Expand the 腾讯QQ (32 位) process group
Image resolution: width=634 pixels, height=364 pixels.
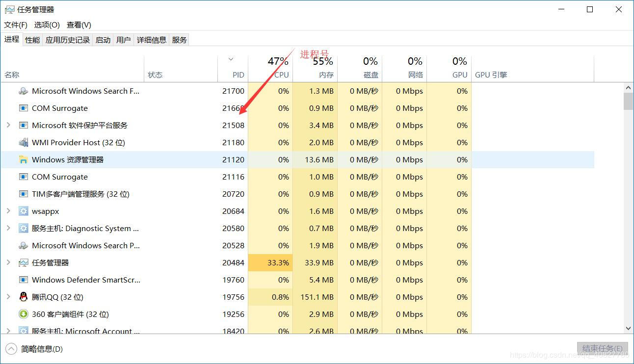(x=8, y=297)
